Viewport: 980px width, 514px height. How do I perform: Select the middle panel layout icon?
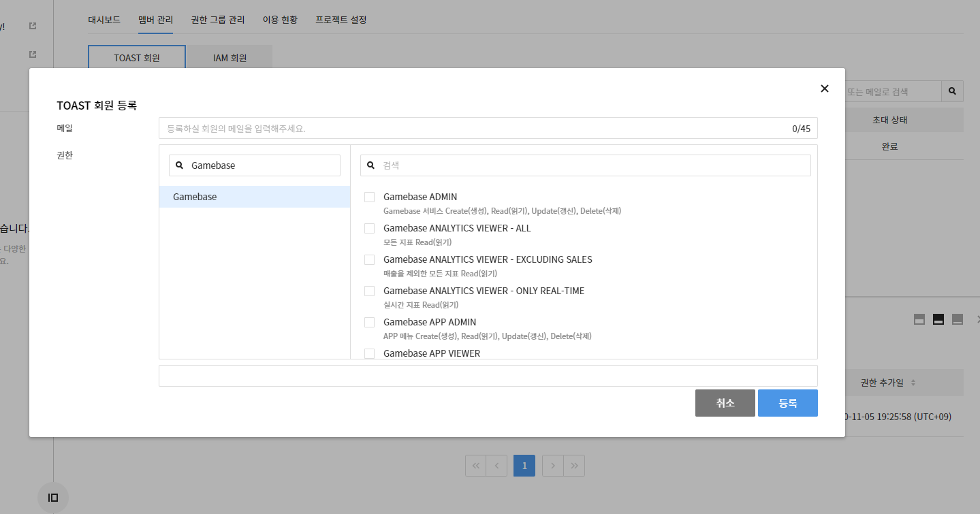pos(938,319)
